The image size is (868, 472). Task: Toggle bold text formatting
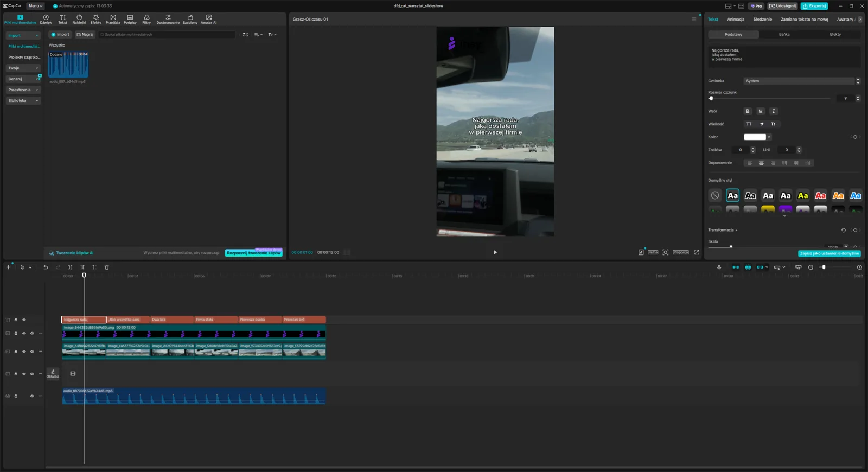tap(748, 111)
